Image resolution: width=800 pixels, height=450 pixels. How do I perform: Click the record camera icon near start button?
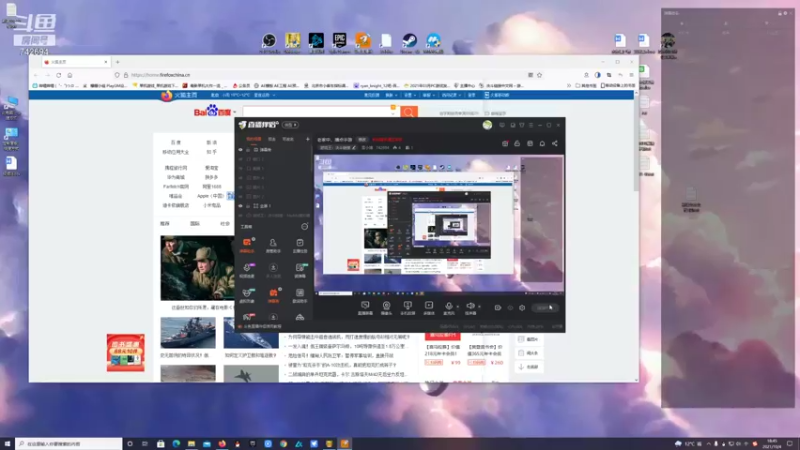(x=497, y=308)
